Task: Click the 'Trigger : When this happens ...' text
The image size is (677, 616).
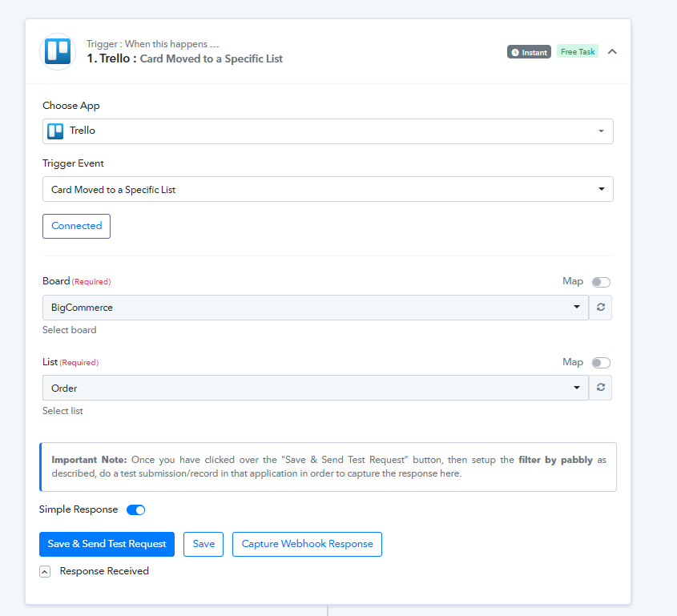Action: tap(152, 44)
